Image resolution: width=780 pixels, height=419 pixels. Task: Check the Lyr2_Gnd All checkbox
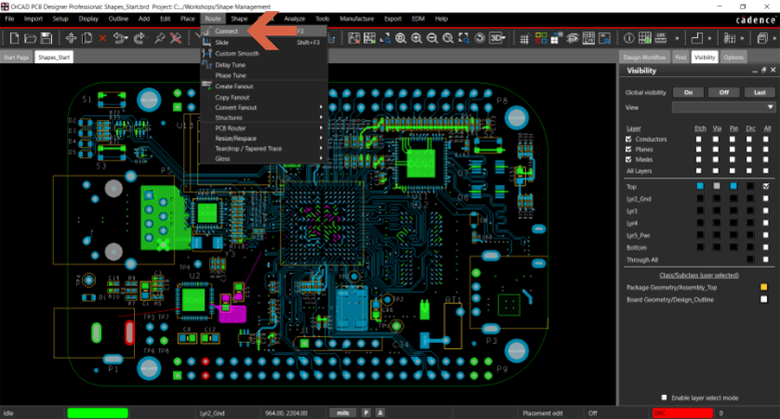coord(766,199)
